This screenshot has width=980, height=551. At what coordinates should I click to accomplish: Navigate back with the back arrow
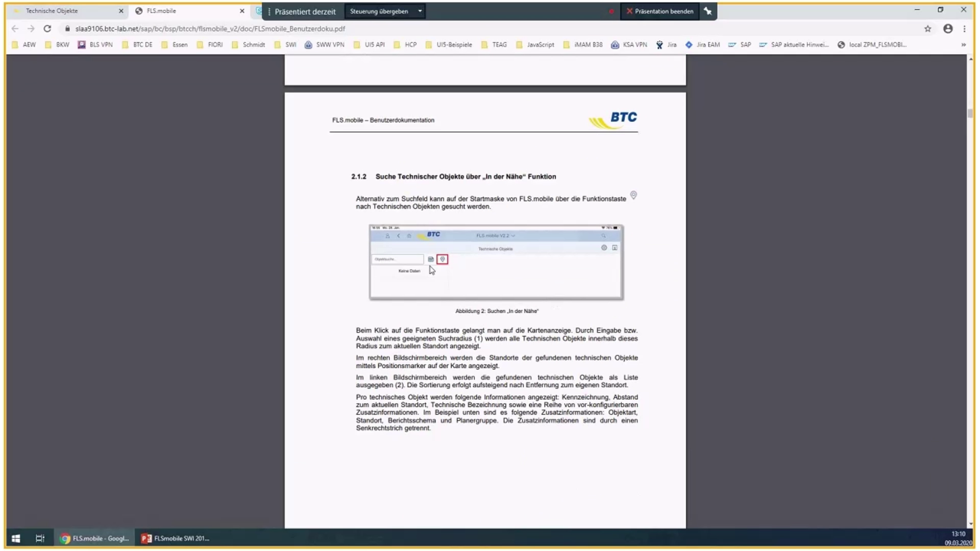click(15, 29)
